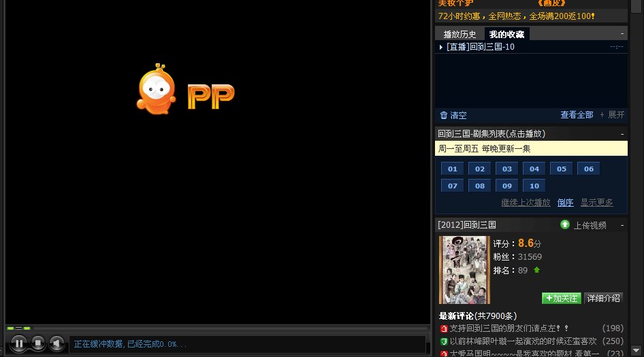Screen dimensions: 644x357
Task: Click 继续上次播放 link
Action: (526, 203)
